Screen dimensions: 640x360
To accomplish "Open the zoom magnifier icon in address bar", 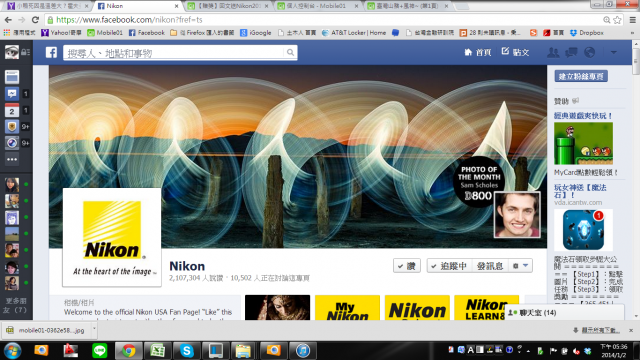I will [607, 20].
